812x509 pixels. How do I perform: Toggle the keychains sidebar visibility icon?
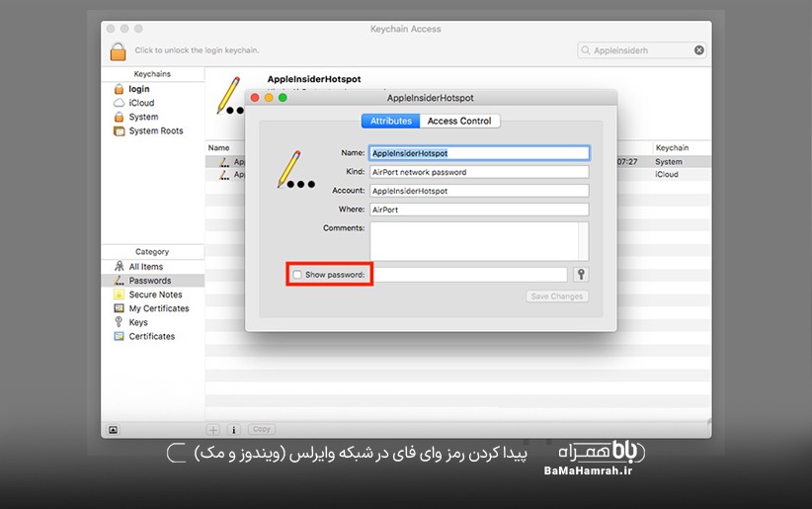point(113,430)
